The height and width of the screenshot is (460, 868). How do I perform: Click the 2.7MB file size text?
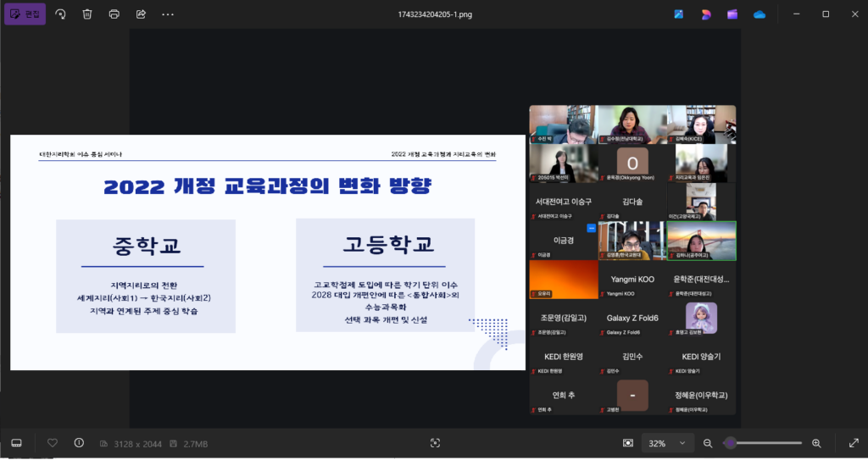[x=196, y=444]
